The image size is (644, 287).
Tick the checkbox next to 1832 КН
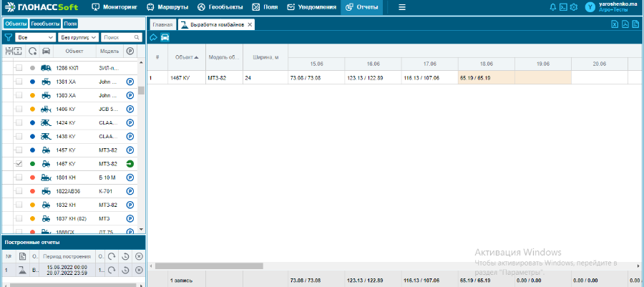pos(19,205)
